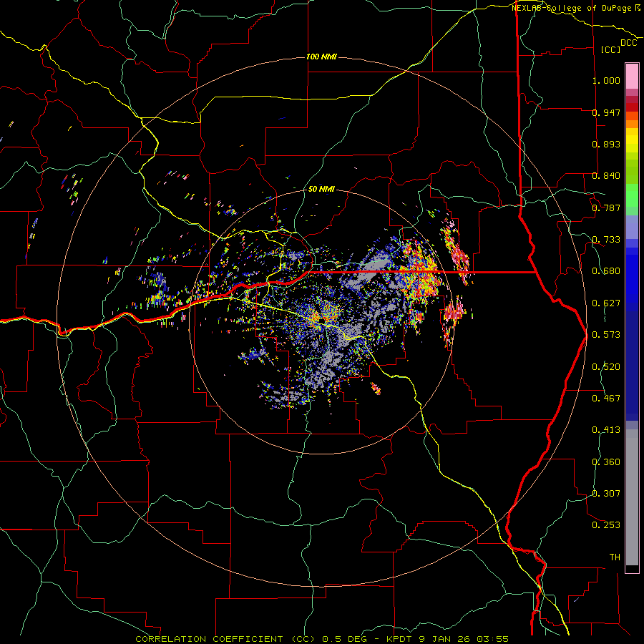This screenshot has width=644, height=644.
Task: Click the 0.307 scale value
Action: [606, 494]
